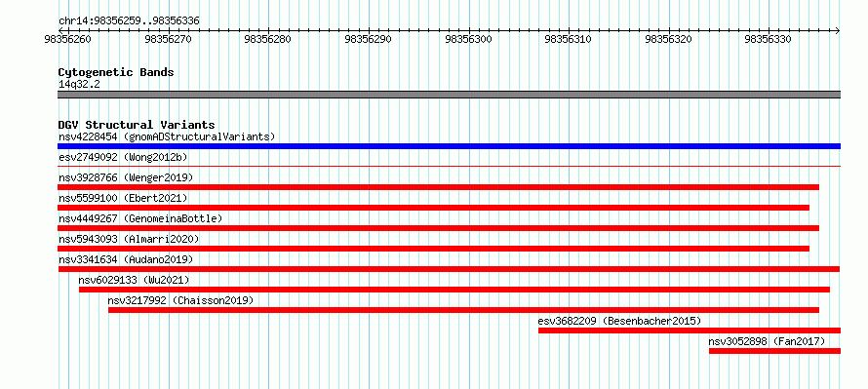
Task: Click the Cytogenetic Bands track title
Action: pos(116,72)
